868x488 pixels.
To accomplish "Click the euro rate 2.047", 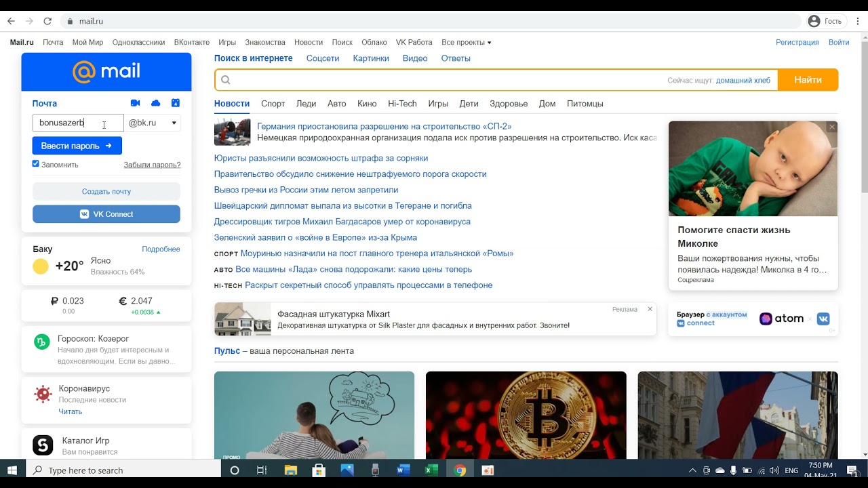I will (x=141, y=301).
